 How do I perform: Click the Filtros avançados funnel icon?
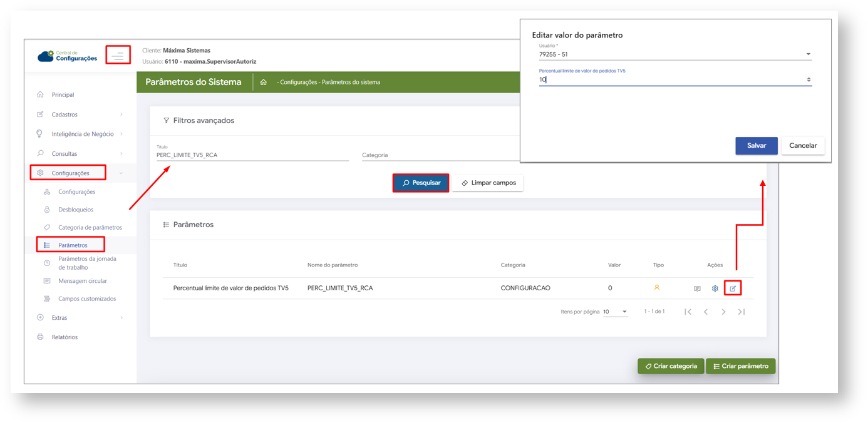pos(166,120)
